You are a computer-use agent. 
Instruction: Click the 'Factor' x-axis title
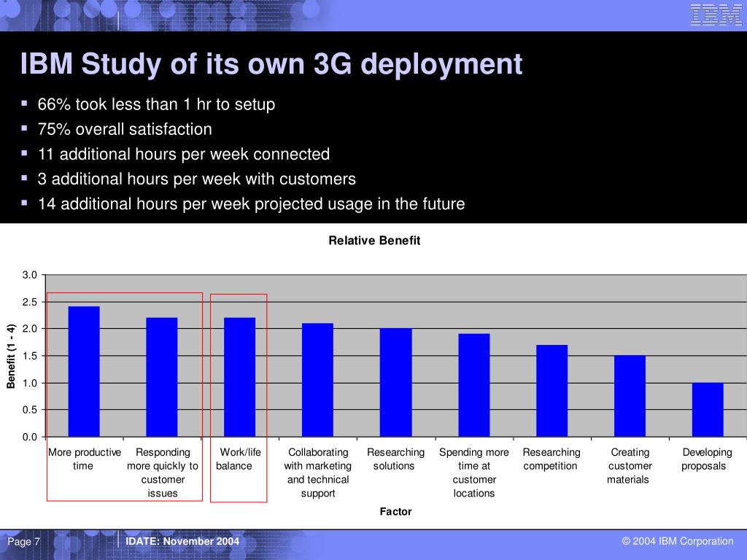click(x=395, y=511)
